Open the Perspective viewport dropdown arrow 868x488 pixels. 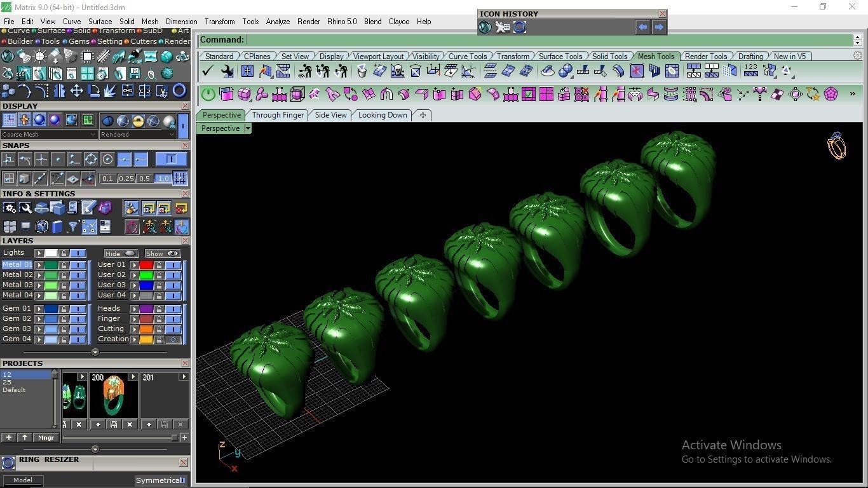click(248, 128)
